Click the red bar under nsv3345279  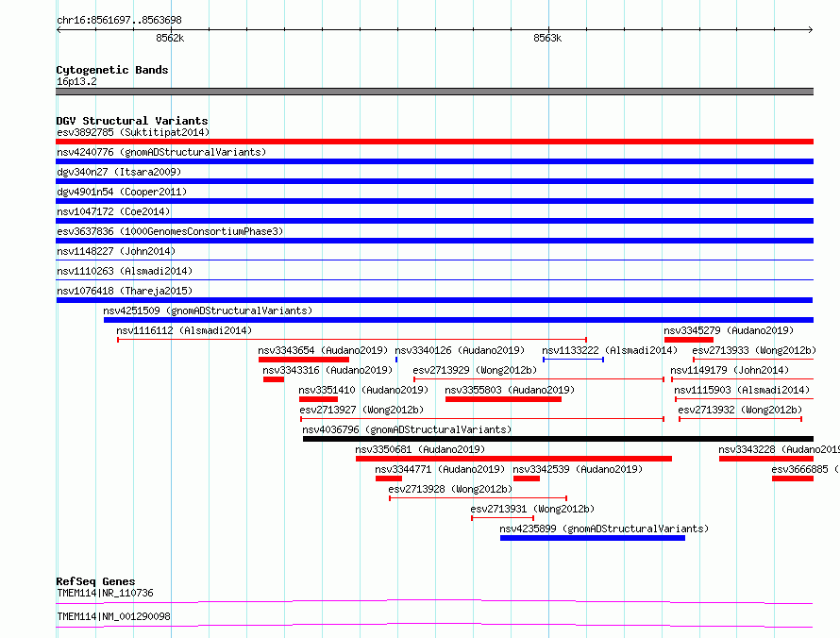[688, 340]
